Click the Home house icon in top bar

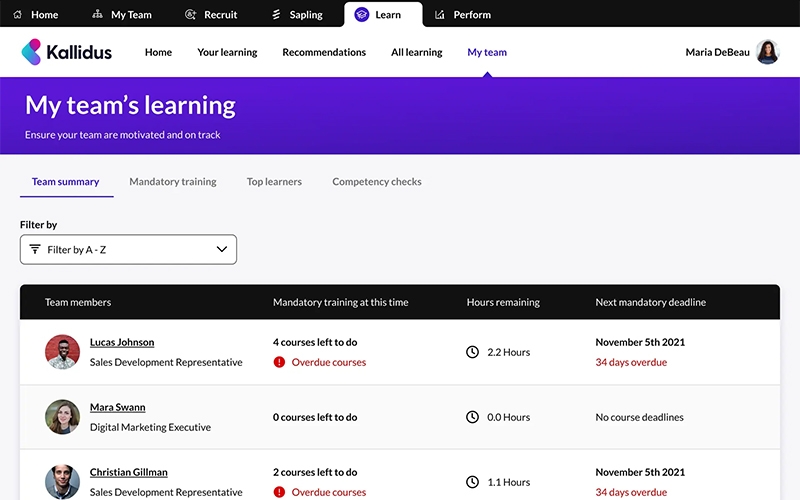point(17,15)
